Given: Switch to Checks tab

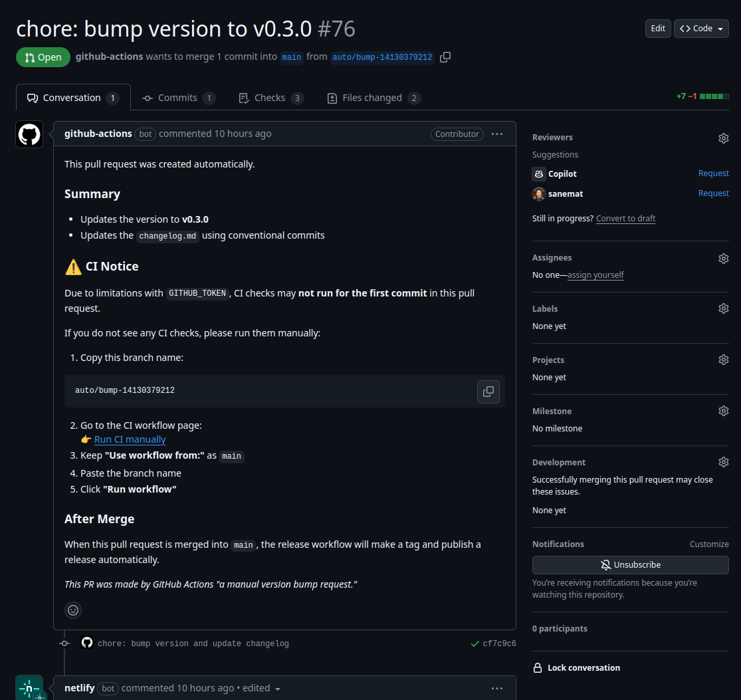Looking at the screenshot, I should pyautogui.click(x=271, y=98).
